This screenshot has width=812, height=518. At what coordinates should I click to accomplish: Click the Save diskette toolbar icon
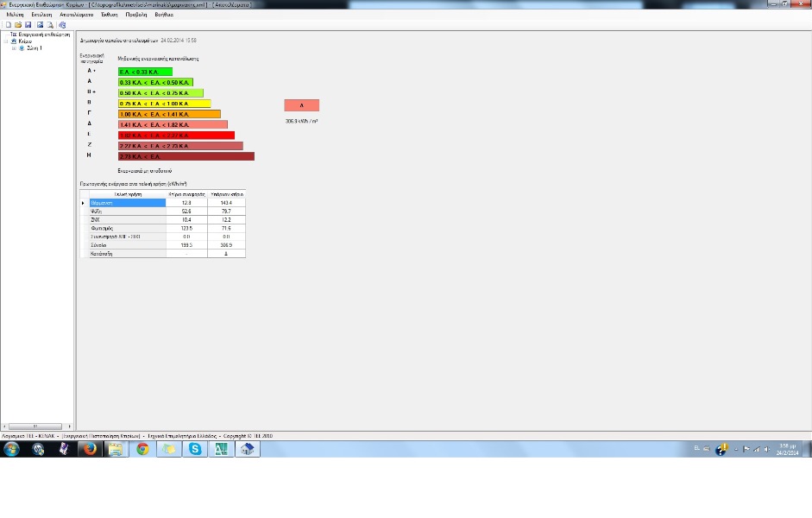point(28,25)
